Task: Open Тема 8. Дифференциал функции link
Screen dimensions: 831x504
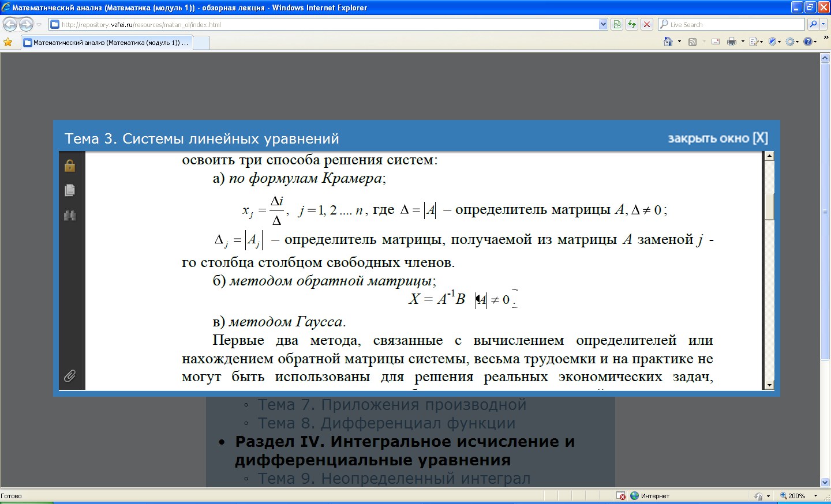Action: pos(386,423)
